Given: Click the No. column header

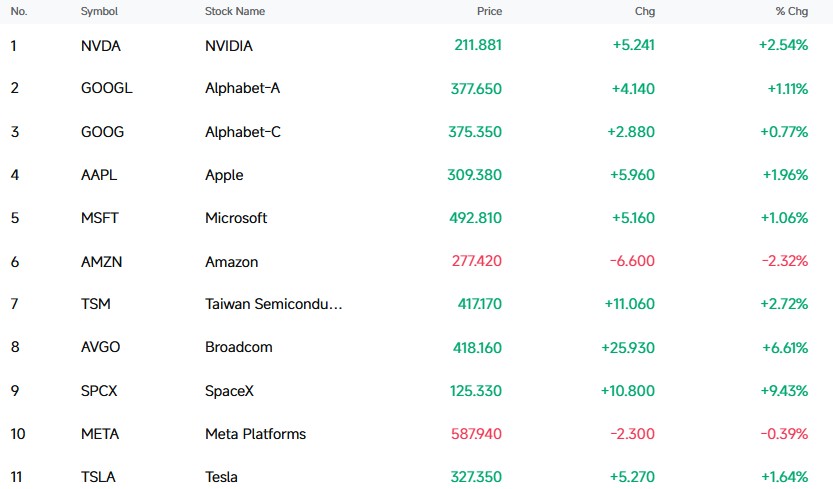Looking at the screenshot, I should pyautogui.click(x=19, y=11).
